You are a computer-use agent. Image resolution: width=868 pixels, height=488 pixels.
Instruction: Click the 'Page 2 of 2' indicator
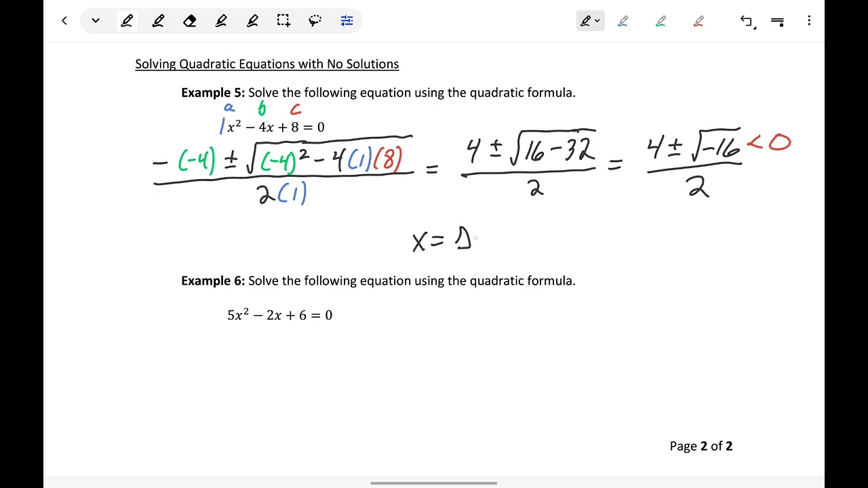coord(701,446)
